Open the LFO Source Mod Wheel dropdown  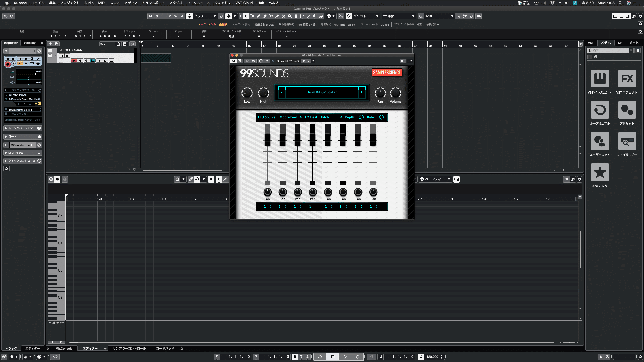point(291,117)
